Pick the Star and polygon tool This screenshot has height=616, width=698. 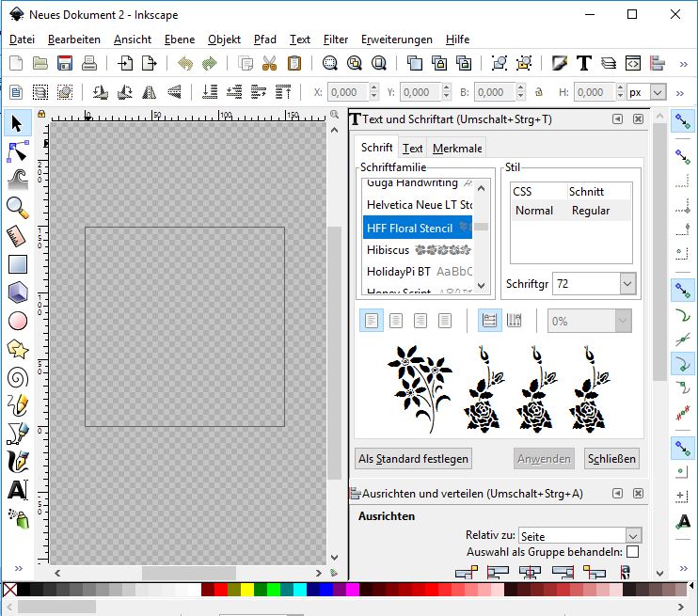pyautogui.click(x=17, y=349)
